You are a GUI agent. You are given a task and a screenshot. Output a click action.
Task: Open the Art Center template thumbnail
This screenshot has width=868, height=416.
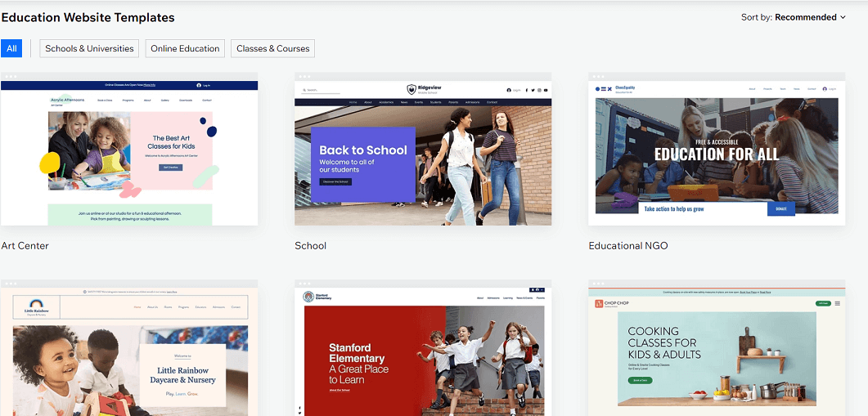129,149
